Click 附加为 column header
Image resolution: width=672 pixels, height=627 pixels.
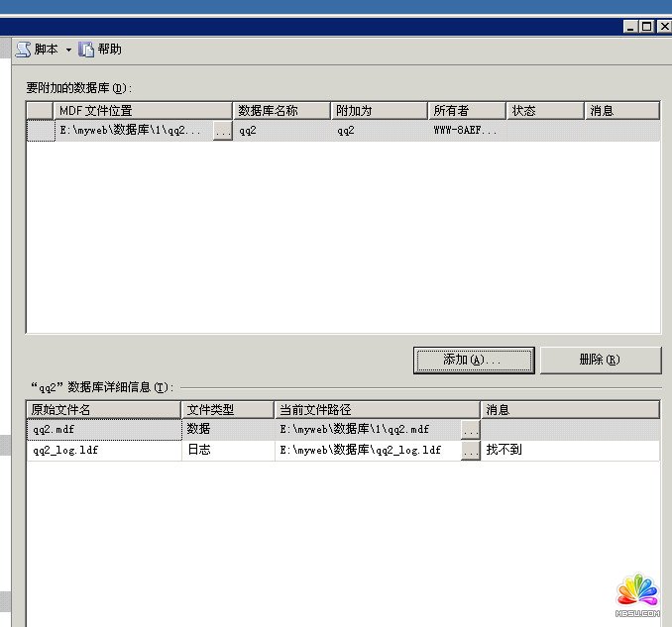click(x=380, y=111)
